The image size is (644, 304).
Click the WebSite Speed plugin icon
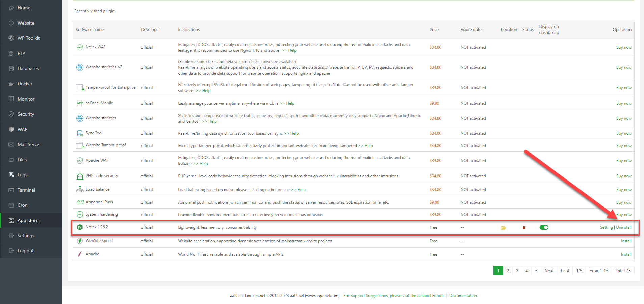click(80, 241)
